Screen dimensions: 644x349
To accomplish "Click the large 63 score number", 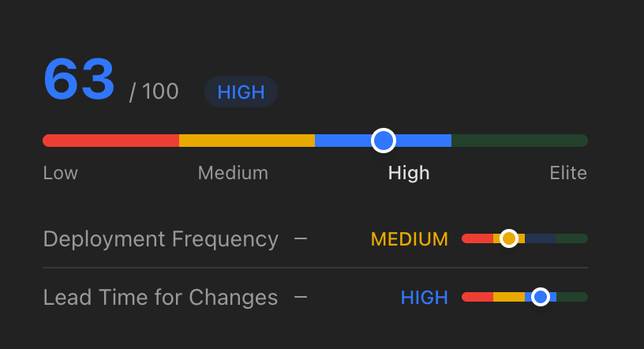I will (79, 80).
